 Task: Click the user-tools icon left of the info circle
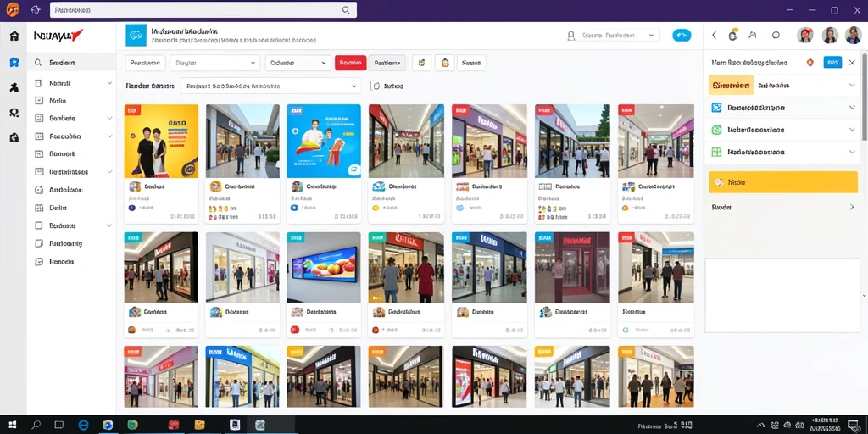point(753,35)
